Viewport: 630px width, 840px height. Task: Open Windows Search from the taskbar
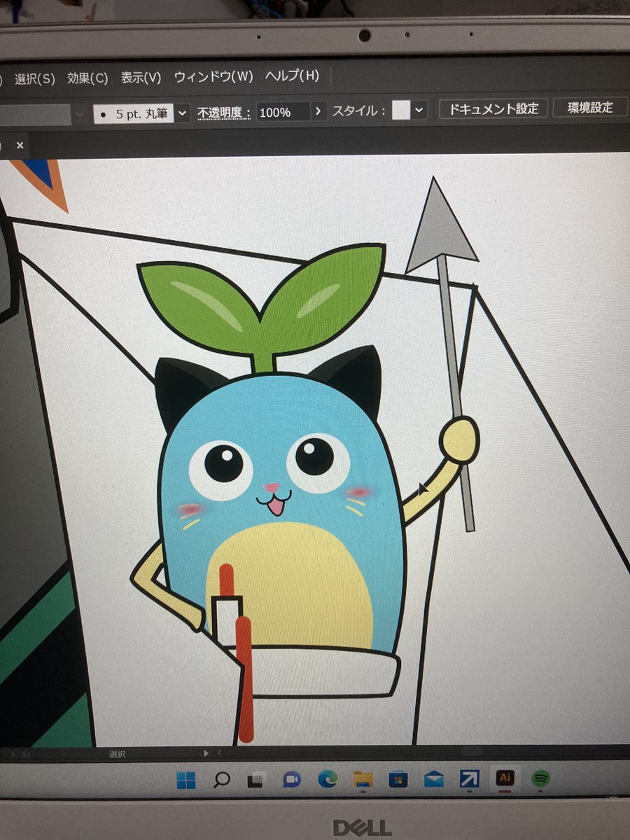coord(221,780)
